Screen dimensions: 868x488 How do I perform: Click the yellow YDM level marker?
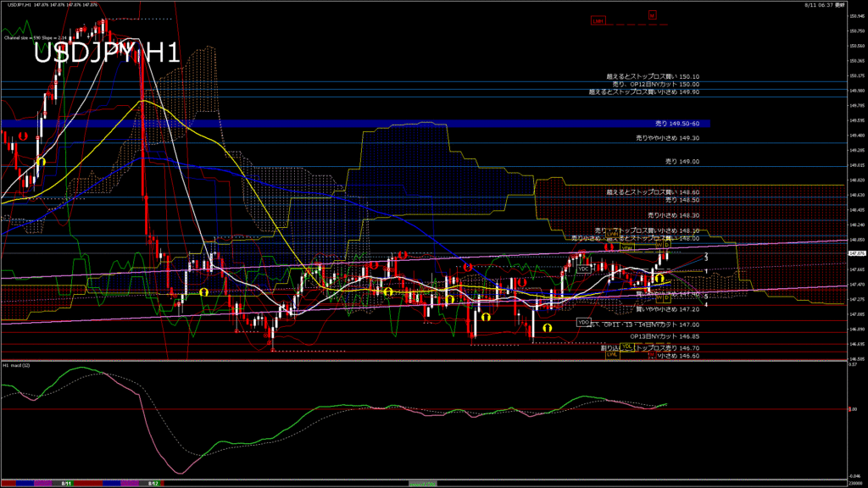tap(627, 248)
